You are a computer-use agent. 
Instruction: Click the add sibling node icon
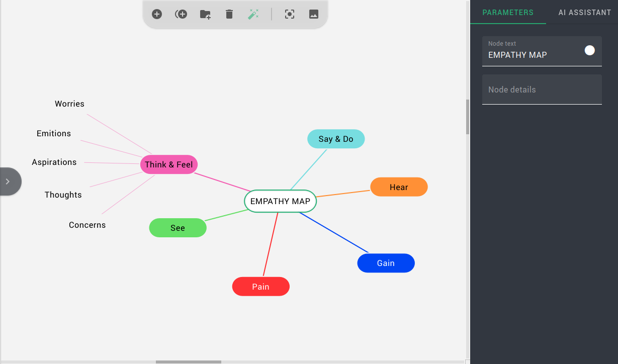(181, 14)
